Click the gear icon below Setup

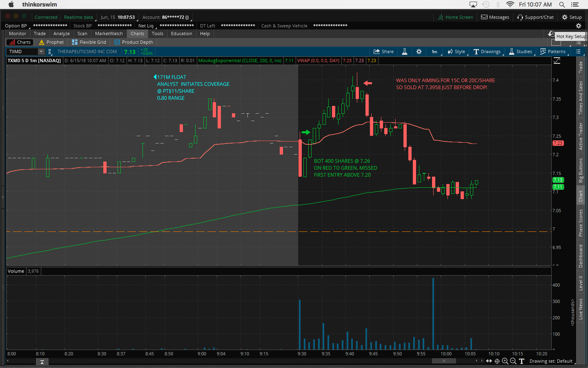[578, 26]
